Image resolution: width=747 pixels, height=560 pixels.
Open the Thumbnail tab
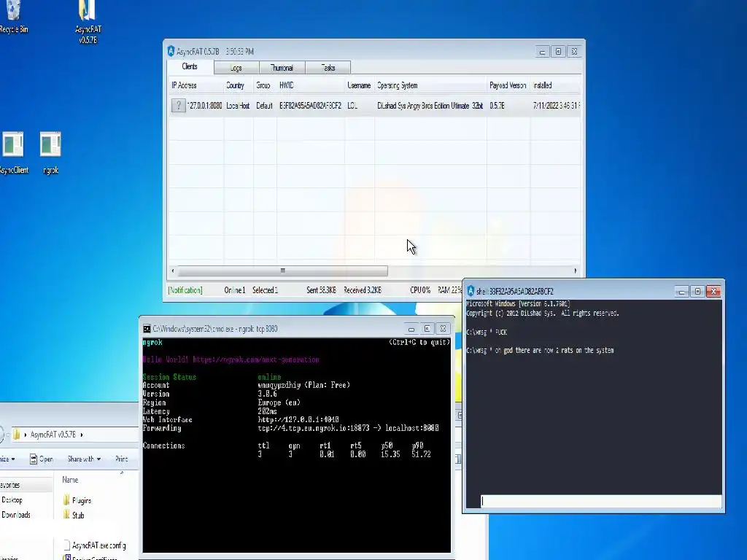pyautogui.click(x=282, y=68)
